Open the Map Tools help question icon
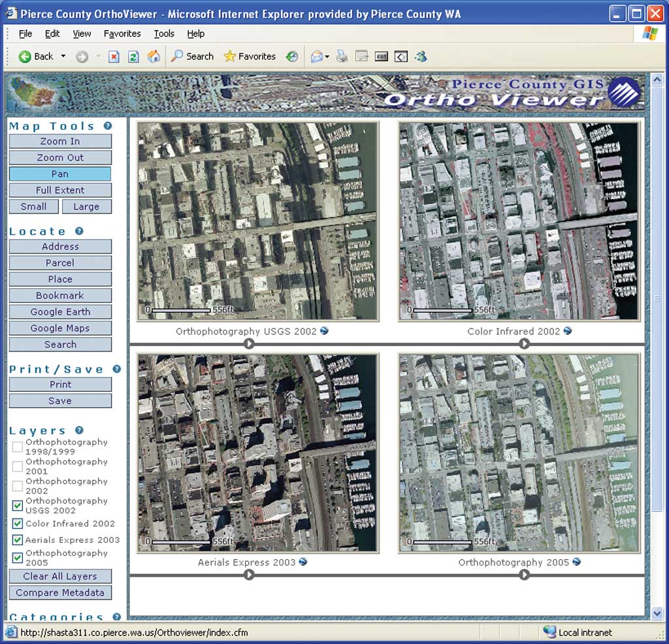This screenshot has width=669, height=644. pyautogui.click(x=108, y=126)
